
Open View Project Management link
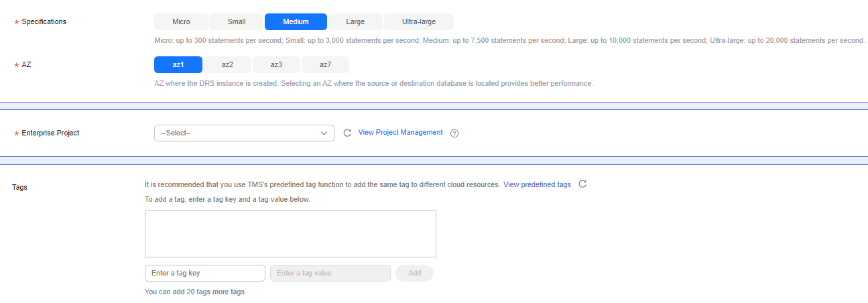[x=400, y=132]
